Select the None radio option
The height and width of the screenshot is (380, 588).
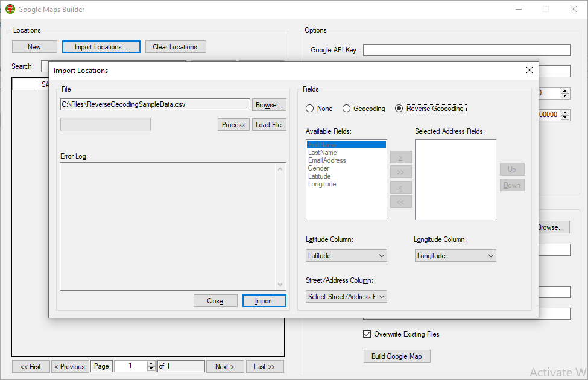(x=310, y=109)
